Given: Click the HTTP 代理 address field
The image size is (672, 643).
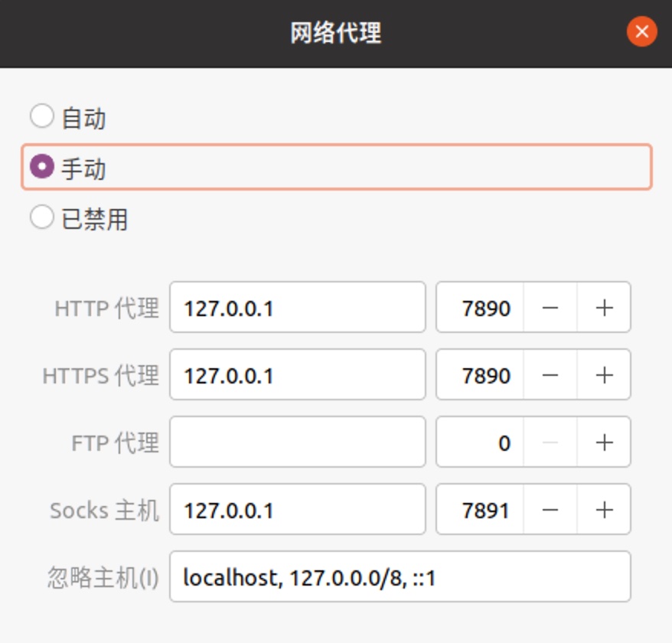Looking at the screenshot, I should point(298,308).
